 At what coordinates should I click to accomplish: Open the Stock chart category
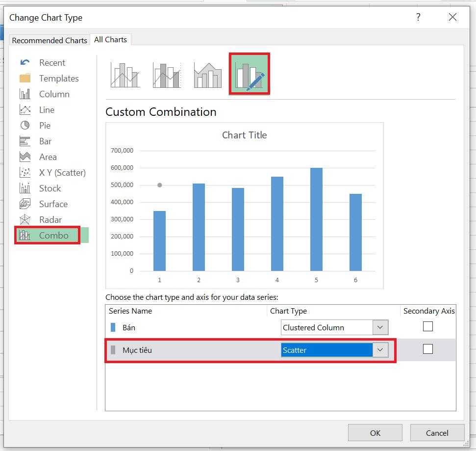pyautogui.click(x=50, y=188)
